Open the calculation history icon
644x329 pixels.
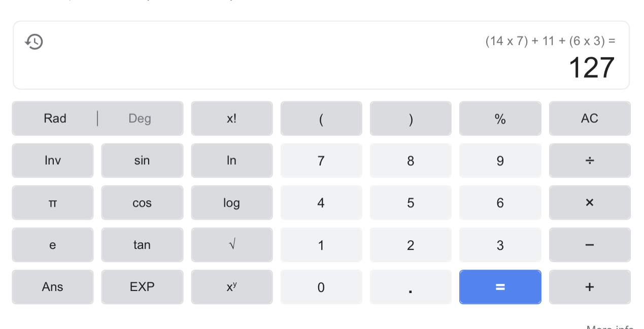click(34, 42)
